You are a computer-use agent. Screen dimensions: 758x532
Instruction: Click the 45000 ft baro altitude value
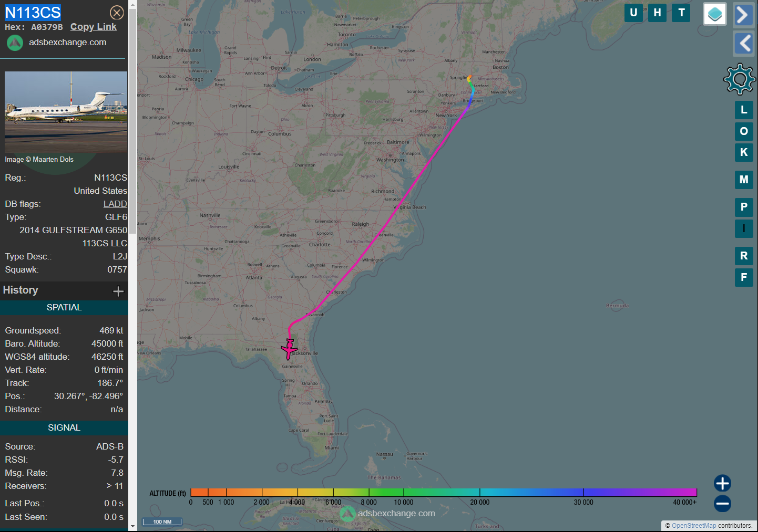coord(107,344)
